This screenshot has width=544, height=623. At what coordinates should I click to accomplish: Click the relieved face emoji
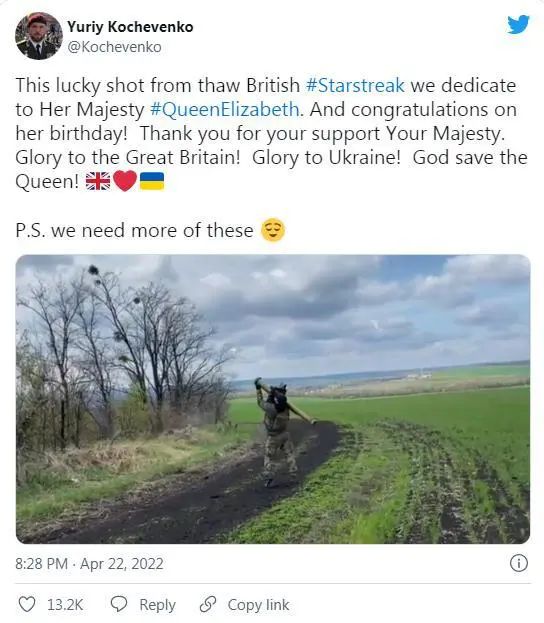pyautogui.click(x=273, y=230)
